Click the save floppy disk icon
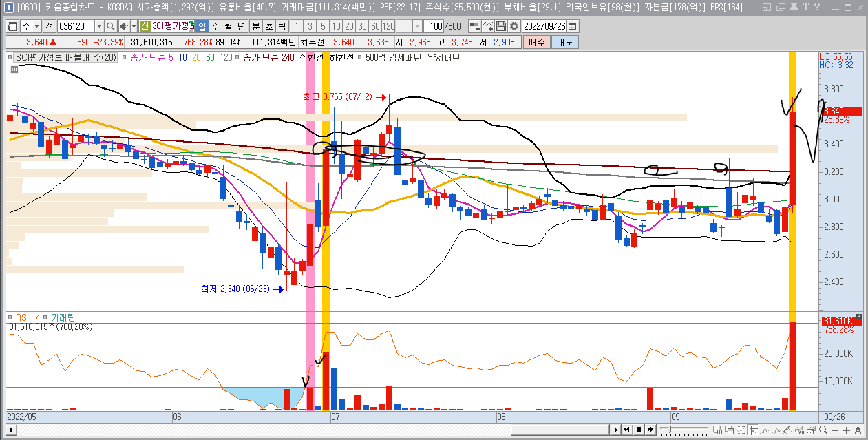The width and height of the screenshot is (868, 440). point(501,26)
